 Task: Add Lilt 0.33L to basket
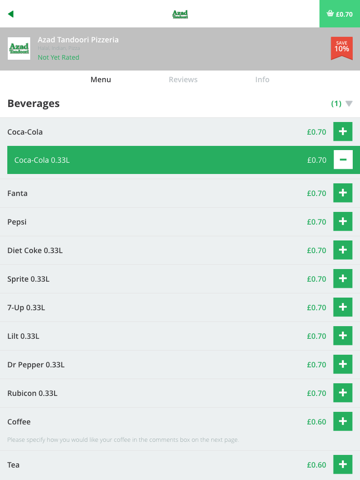click(343, 336)
